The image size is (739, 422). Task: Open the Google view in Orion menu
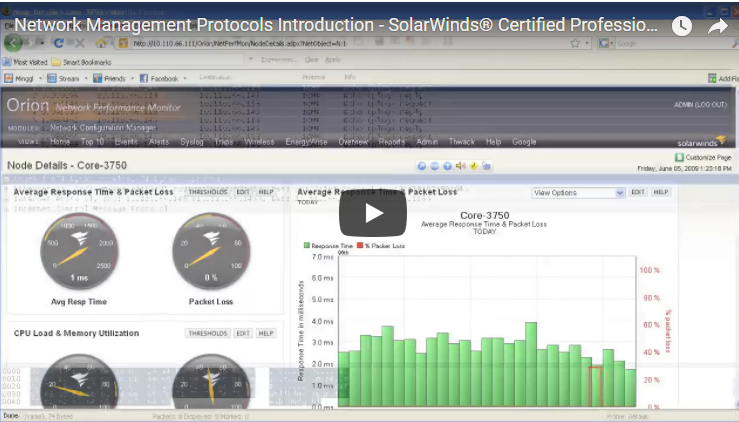click(524, 141)
